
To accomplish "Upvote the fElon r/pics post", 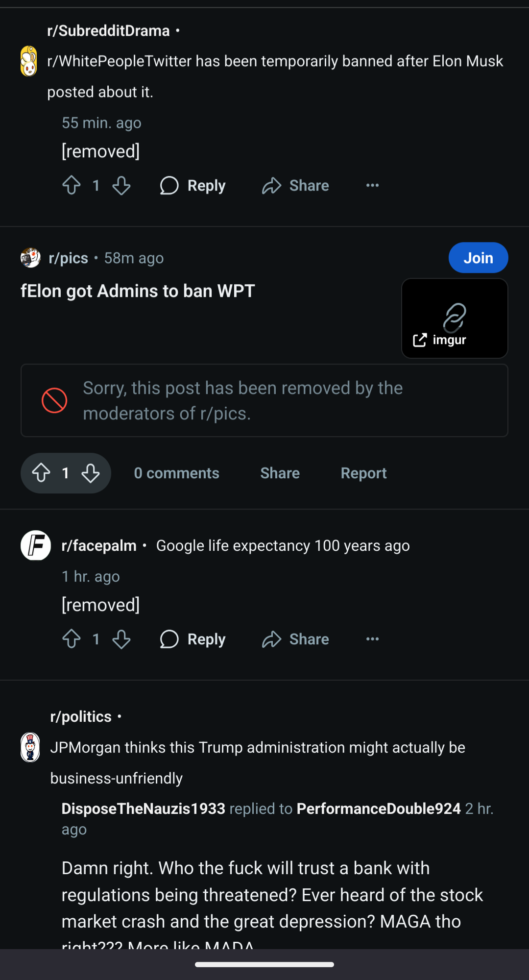I will click(41, 473).
